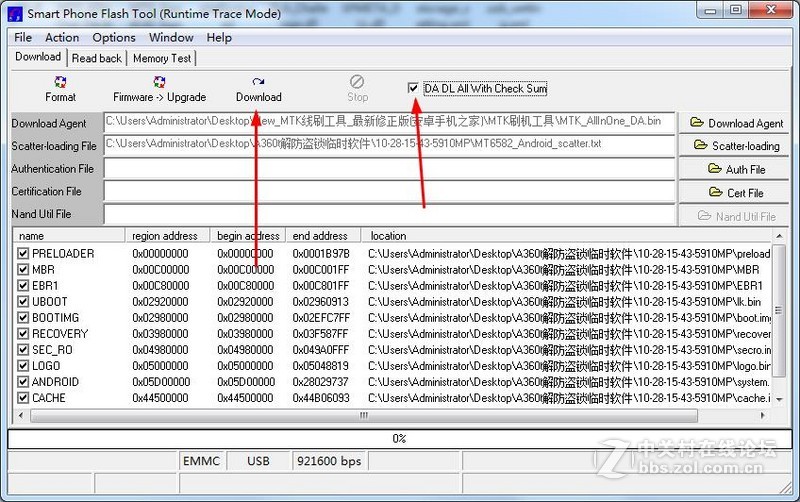
Task: Click the Scatter-loading File path field
Action: pos(389,145)
